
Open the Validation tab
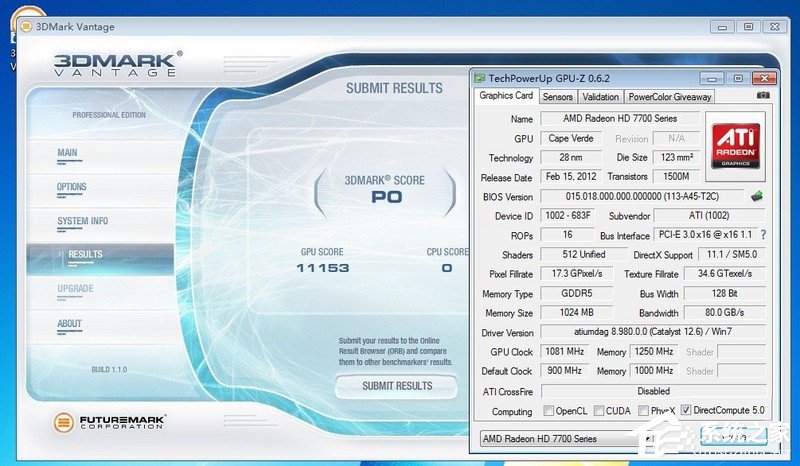pyautogui.click(x=601, y=96)
